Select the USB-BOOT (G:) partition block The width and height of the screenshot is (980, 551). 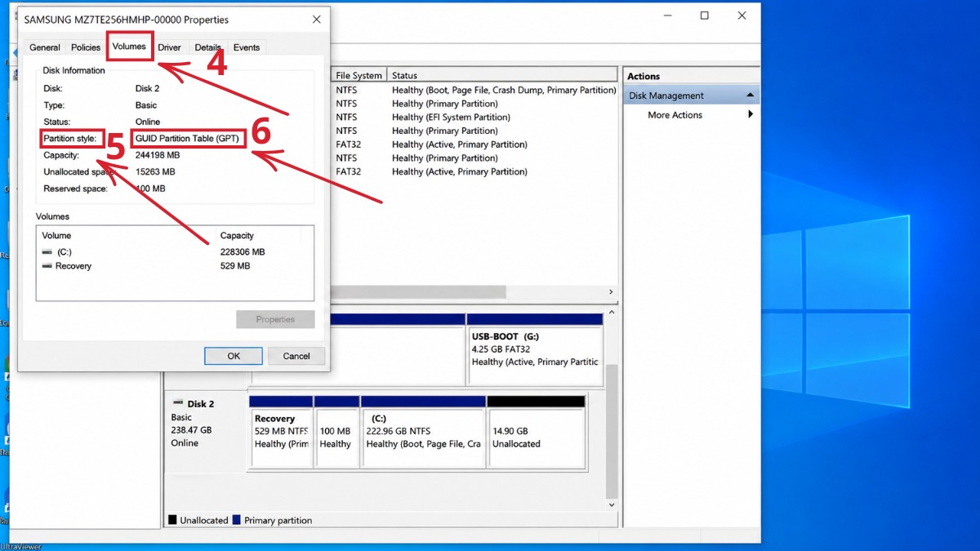tap(535, 349)
